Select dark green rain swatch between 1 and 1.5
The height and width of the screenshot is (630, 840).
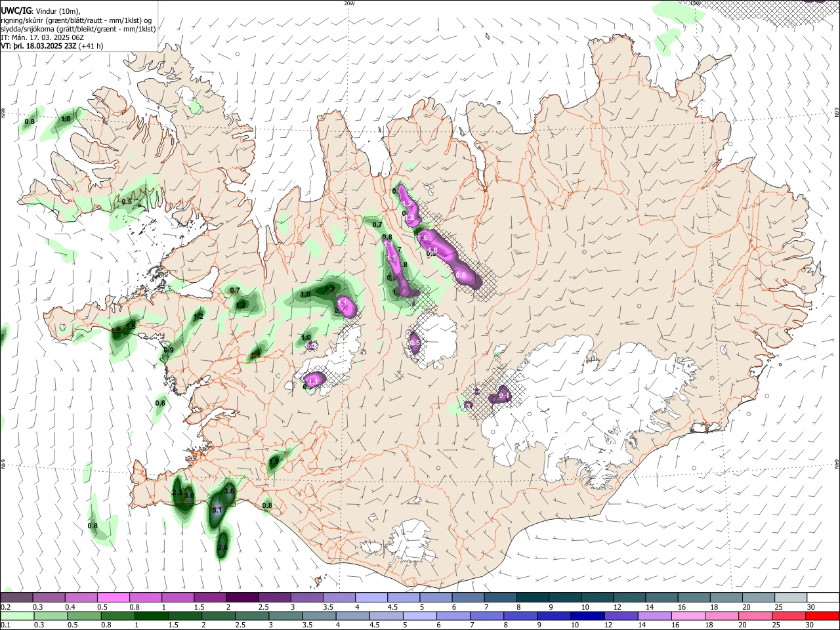152,616
